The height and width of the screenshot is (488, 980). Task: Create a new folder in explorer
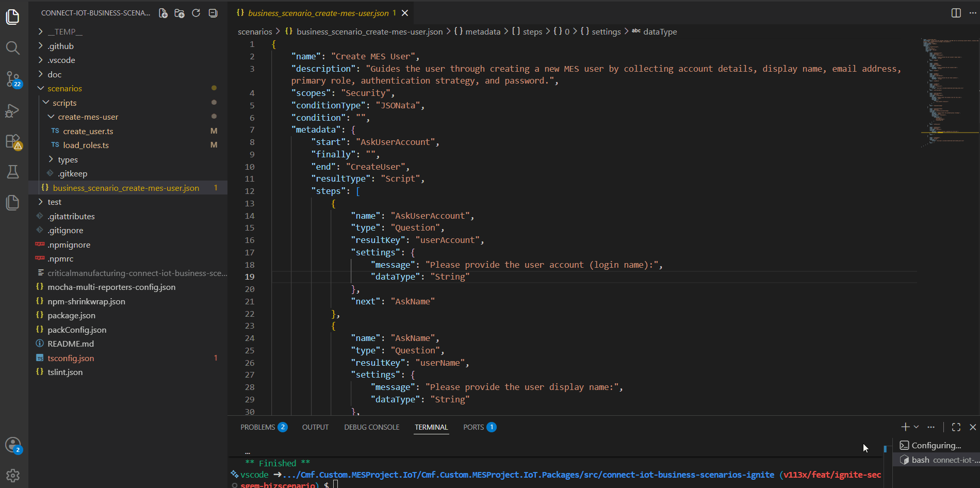(179, 13)
